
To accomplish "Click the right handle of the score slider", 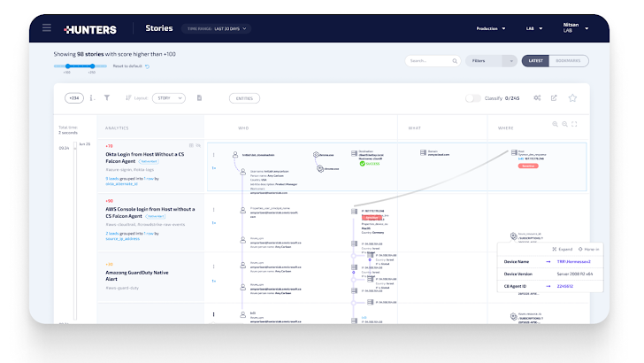I will pyautogui.click(x=92, y=66).
